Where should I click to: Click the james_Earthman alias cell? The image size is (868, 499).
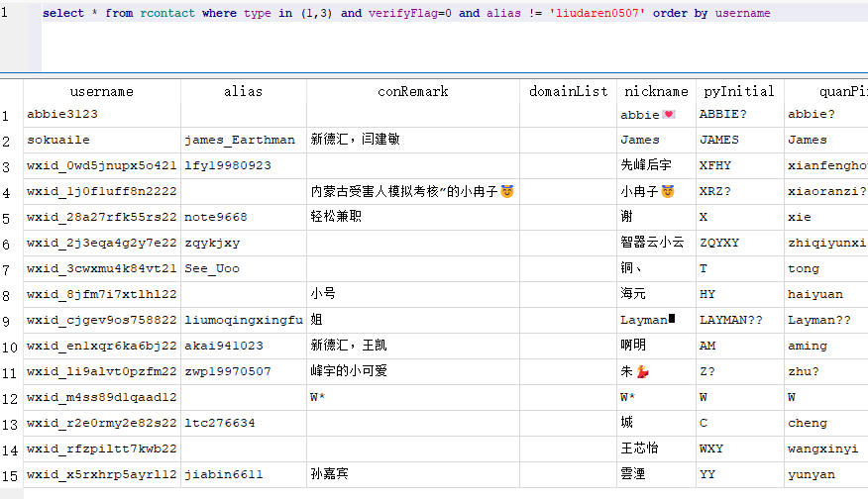pyautogui.click(x=244, y=140)
